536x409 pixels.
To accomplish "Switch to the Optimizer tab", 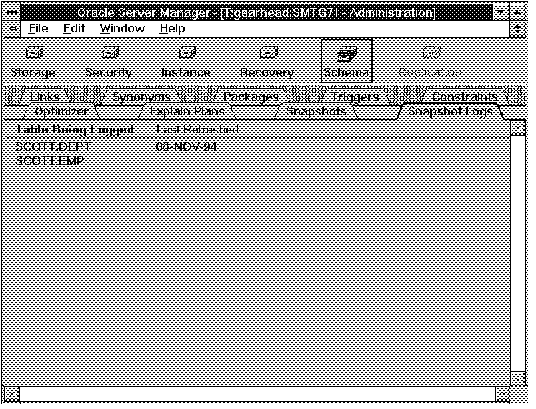I will click(x=61, y=111).
